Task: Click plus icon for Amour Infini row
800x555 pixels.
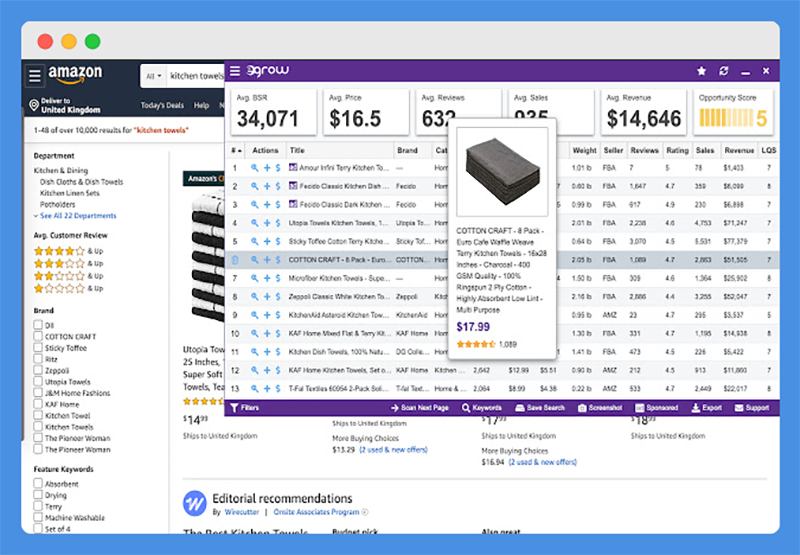Action: point(267,168)
